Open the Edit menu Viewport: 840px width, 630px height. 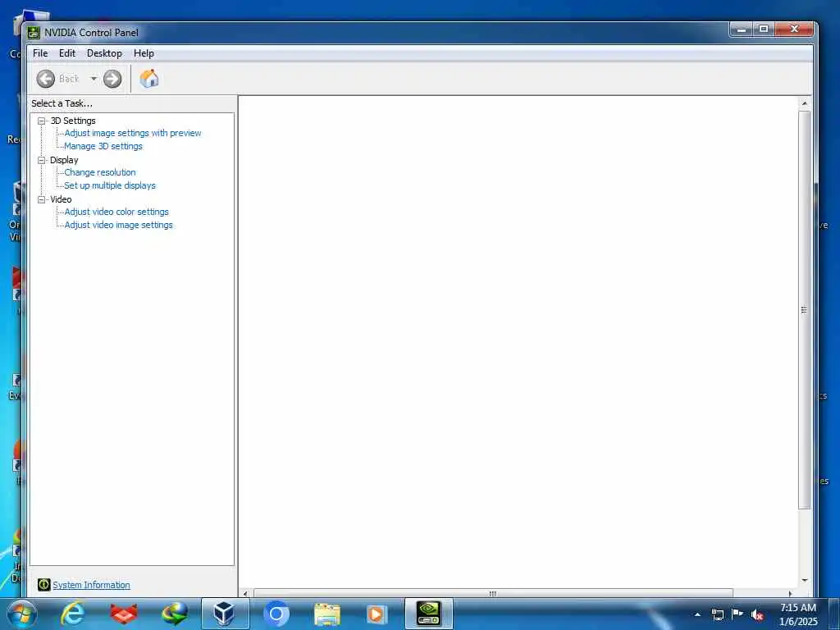(x=67, y=53)
